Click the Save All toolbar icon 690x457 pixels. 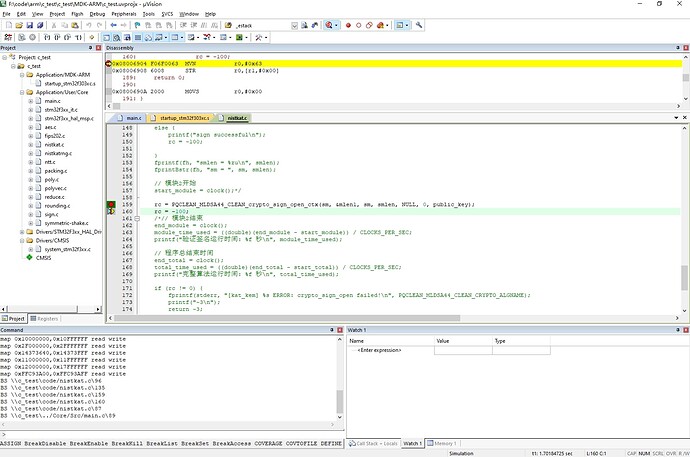click(x=40, y=26)
